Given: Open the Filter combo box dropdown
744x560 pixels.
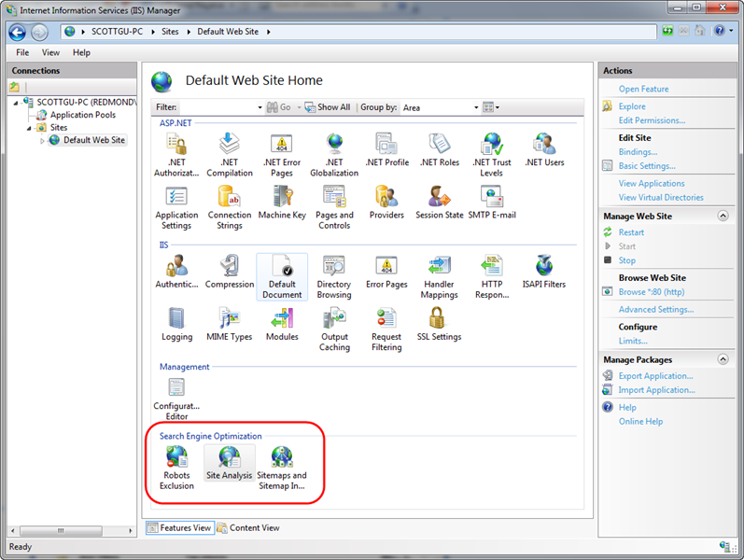Looking at the screenshot, I should (260, 107).
